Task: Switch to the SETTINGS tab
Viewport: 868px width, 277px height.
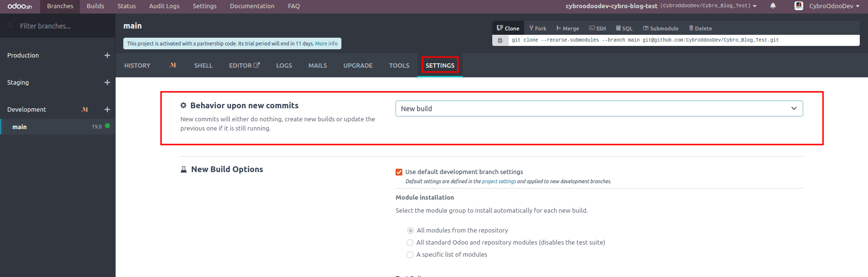Action: click(x=440, y=65)
